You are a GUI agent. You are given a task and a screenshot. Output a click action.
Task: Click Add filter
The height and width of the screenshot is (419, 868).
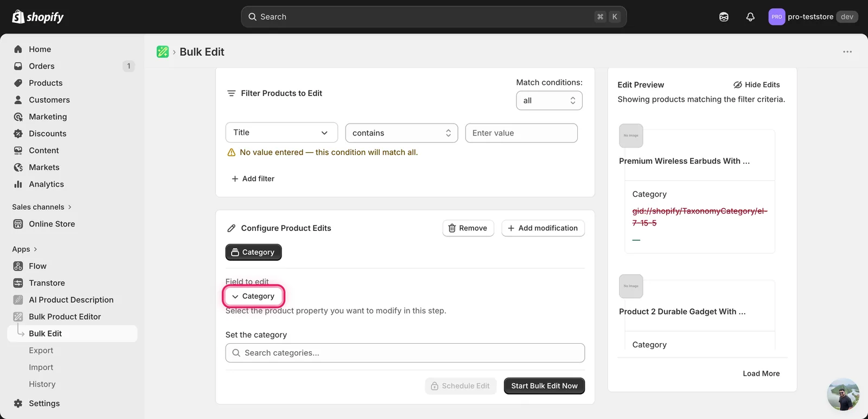coord(253,178)
